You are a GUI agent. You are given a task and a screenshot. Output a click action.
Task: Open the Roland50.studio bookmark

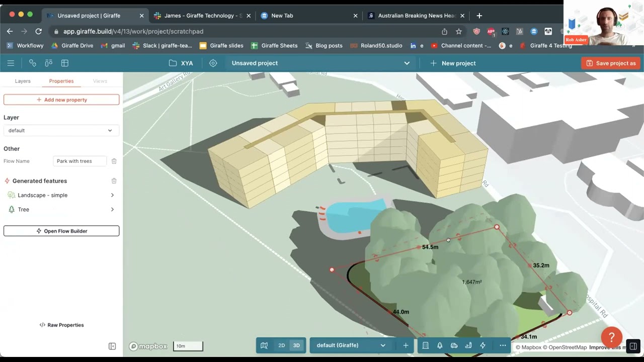pyautogui.click(x=376, y=45)
